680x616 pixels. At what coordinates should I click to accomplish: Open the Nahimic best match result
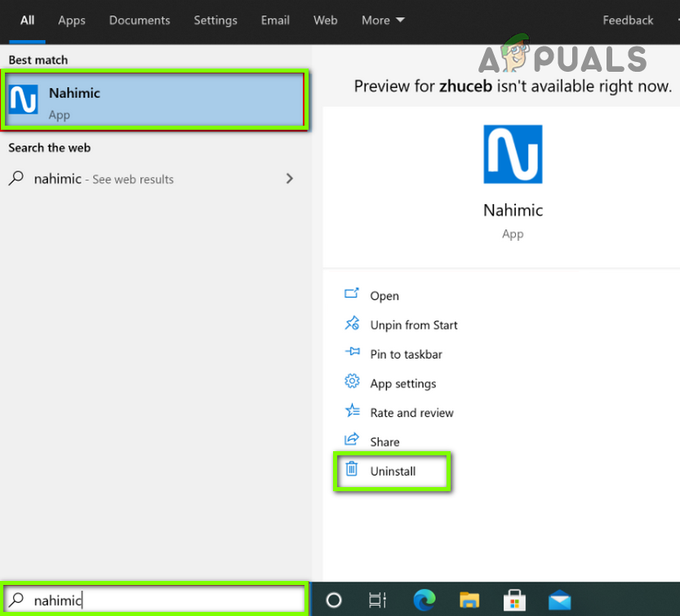click(x=155, y=100)
